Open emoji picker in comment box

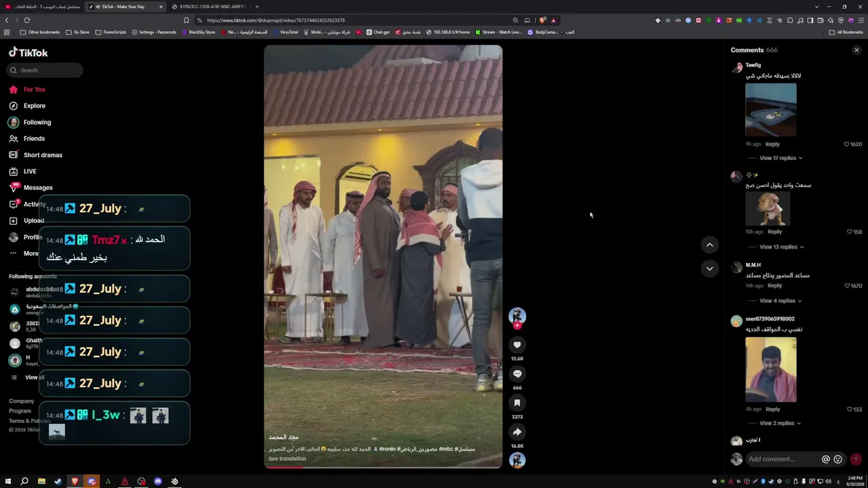click(838, 460)
